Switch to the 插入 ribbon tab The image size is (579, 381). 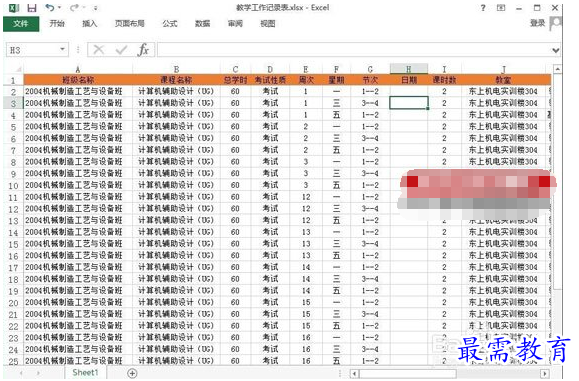[90, 24]
